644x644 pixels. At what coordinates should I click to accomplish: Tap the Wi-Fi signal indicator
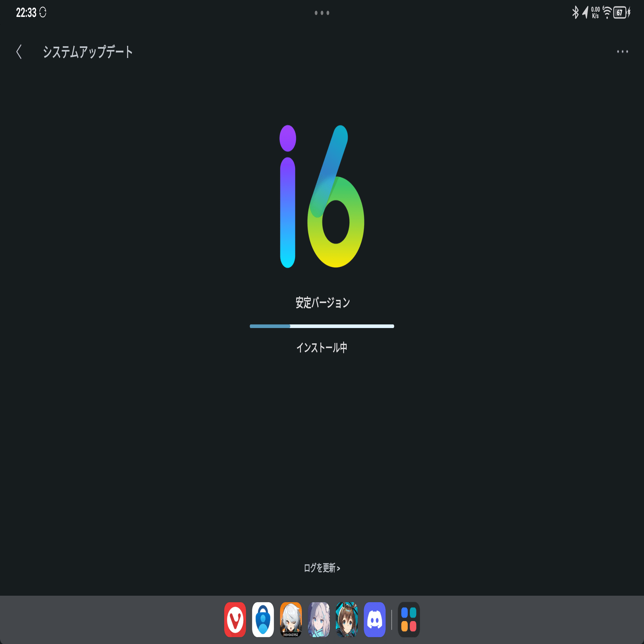607,12
